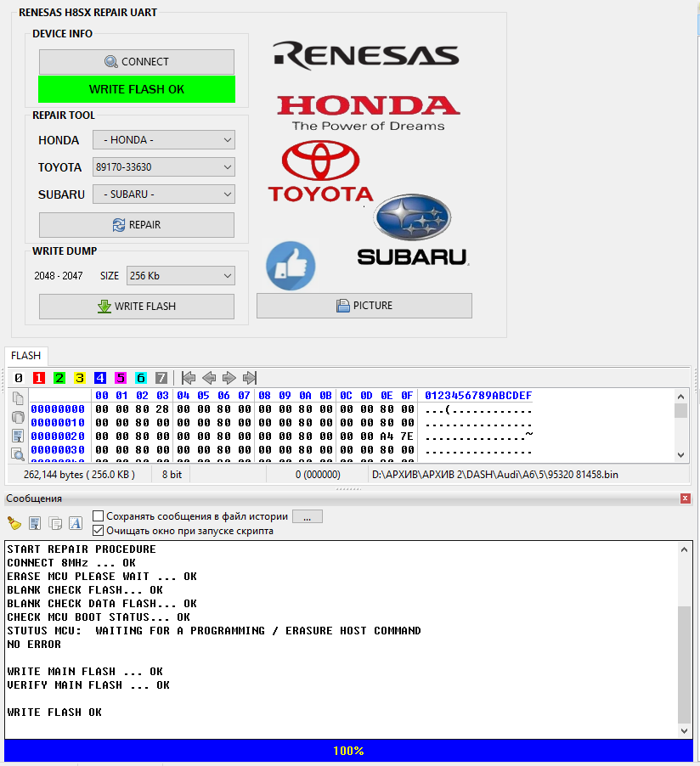Open the SUBARU model dropdown
This screenshot has height=766, width=700.
tap(164, 194)
